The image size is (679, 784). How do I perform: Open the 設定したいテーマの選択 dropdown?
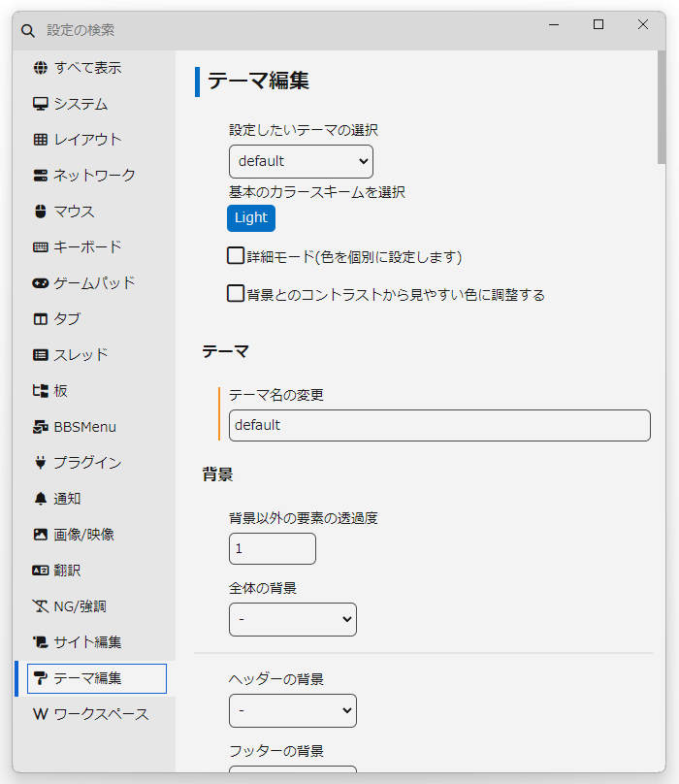(x=301, y=161)
